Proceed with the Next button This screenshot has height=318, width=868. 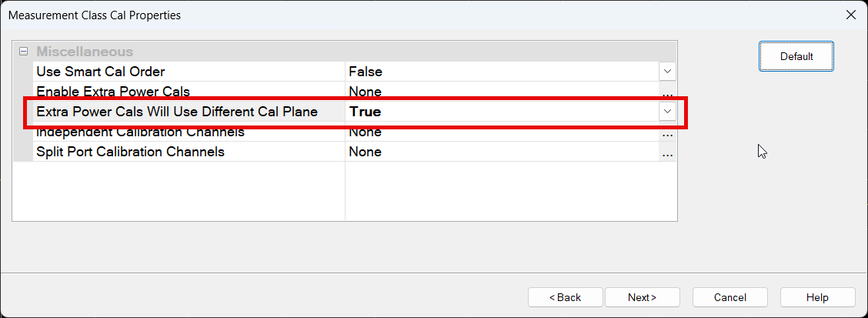[642, 297]
